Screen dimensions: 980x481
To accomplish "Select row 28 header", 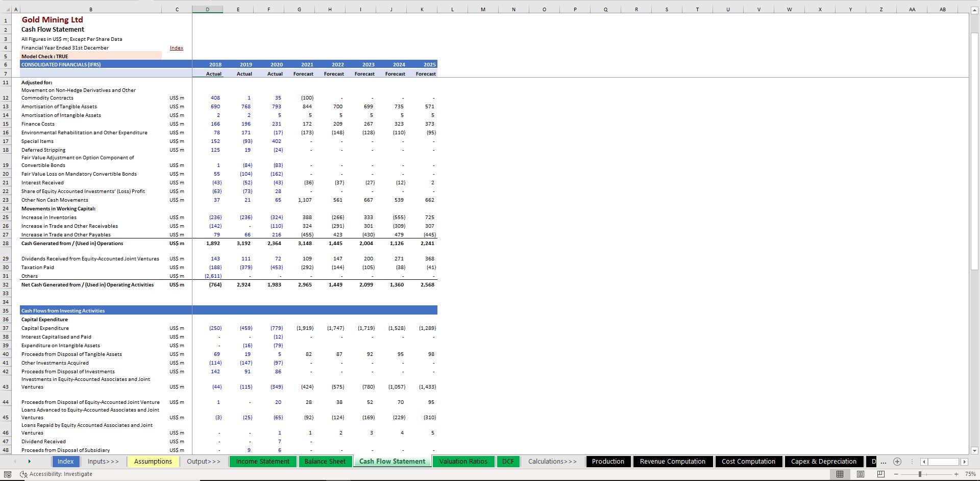I will [x=6, y=244].
